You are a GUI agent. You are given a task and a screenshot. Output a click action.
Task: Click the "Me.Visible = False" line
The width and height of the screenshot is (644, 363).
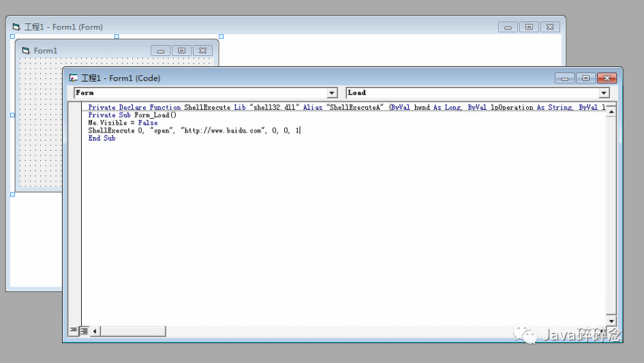[123, 123]
